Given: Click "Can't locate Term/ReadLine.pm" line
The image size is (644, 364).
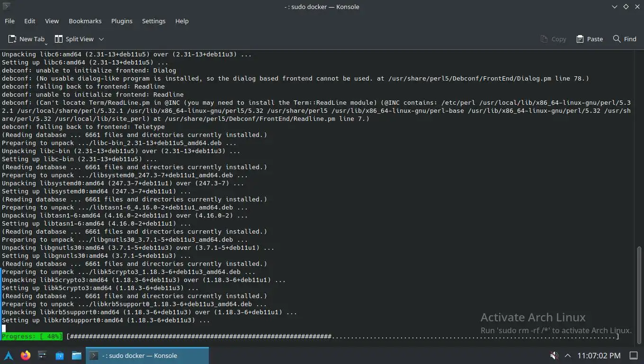Looking at the screenshot, I should point(316,110).
